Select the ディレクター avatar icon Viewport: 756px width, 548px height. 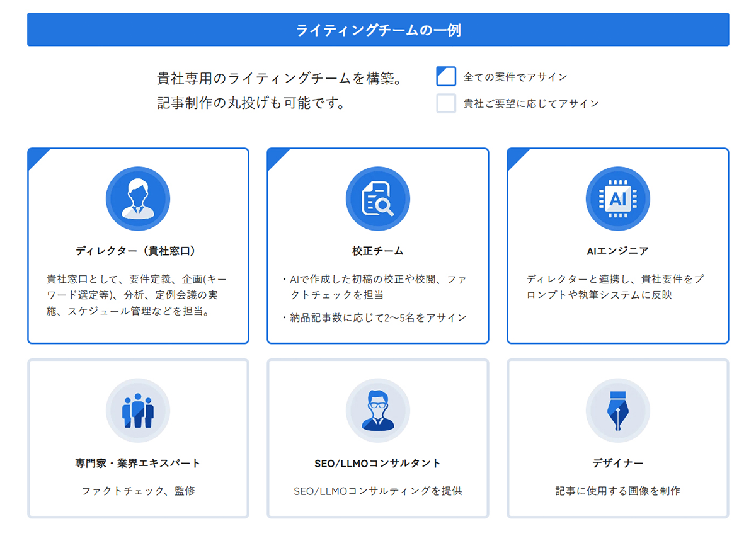(138, 198)
